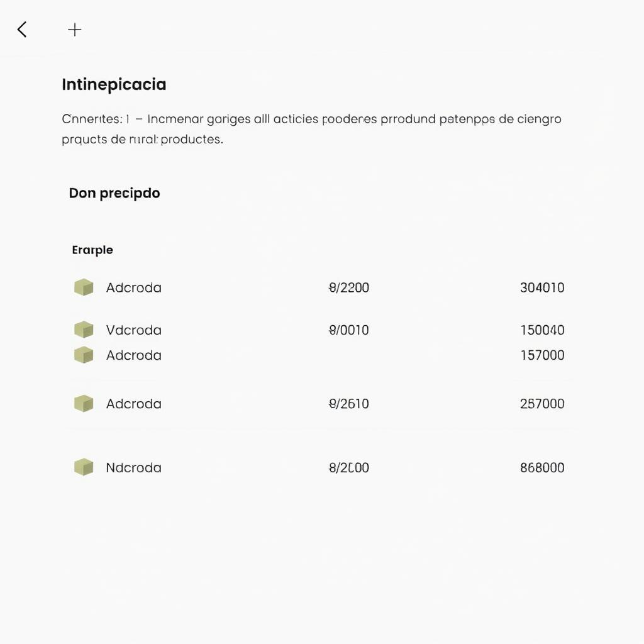Click the cube icon next to Vdcroda
Viewport: 644px width, 644px height.
84,329
